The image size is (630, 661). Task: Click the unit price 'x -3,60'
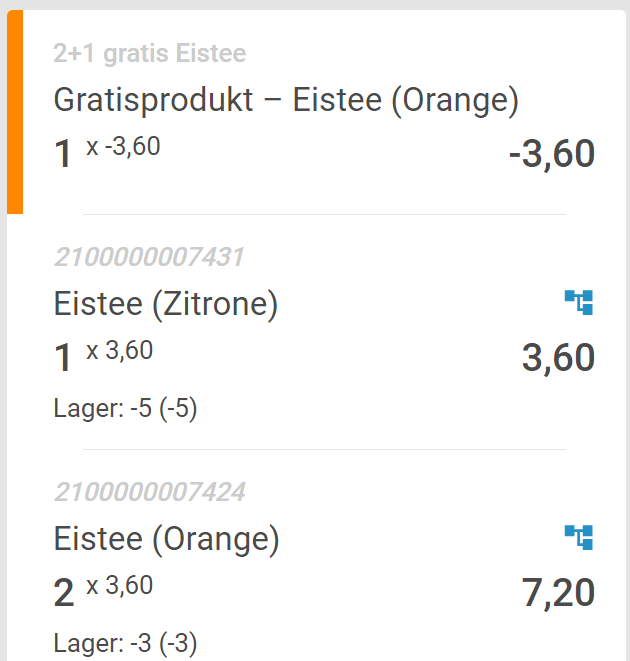[123, 147]
